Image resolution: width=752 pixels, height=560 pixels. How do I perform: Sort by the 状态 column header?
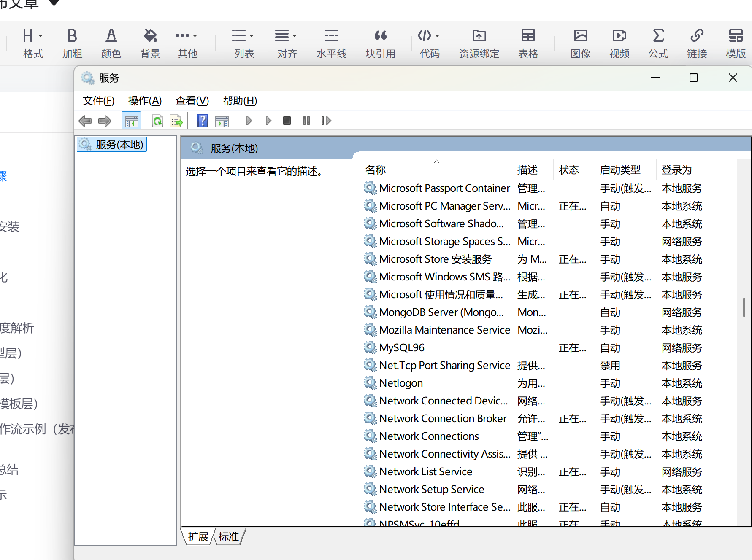[573, 170]
